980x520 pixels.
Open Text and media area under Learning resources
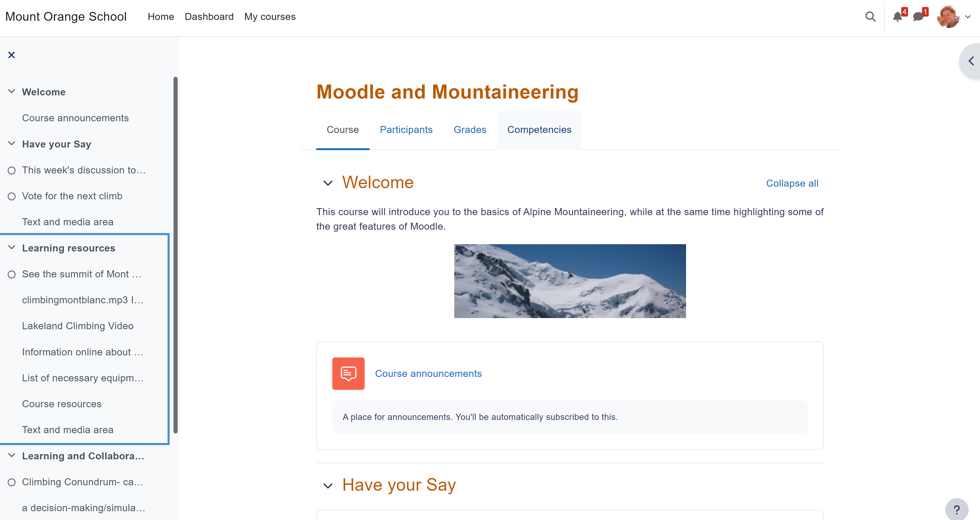(x=68, y=430)
